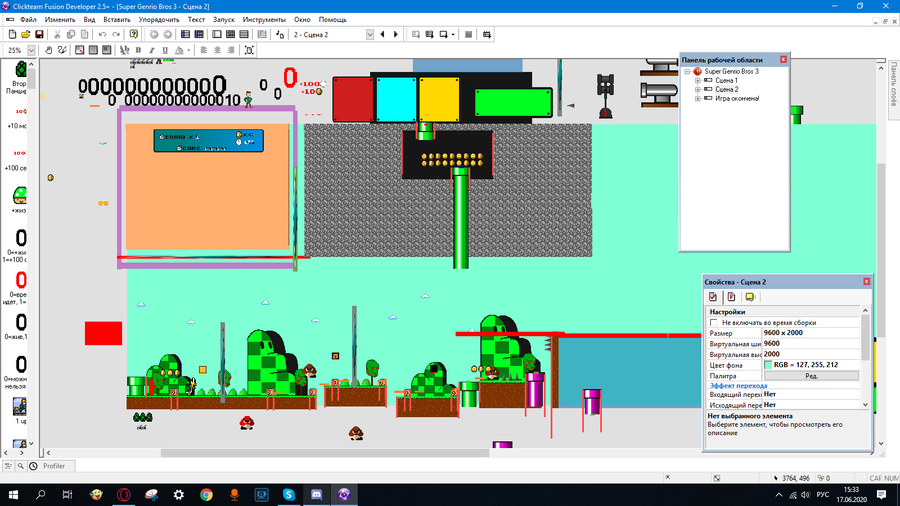Open the Вставить menu
The height and width of the screenshot is (506, 900).
coord(117,20)
